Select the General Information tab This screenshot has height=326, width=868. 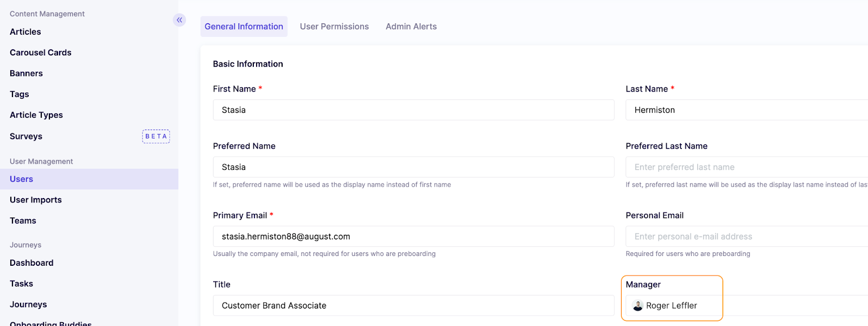coord(244,27)
